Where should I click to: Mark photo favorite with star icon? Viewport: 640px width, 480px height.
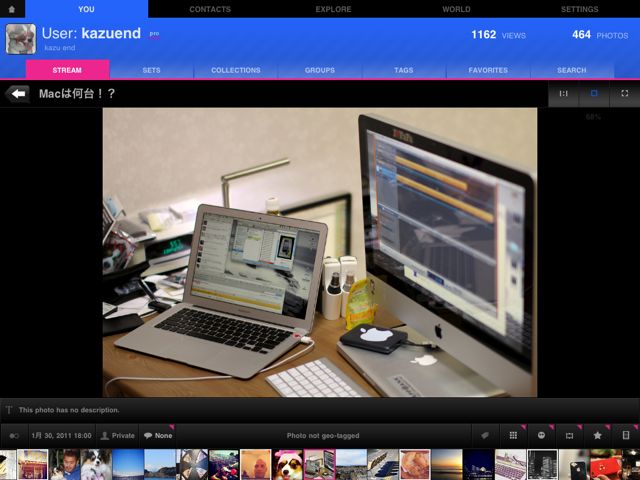click(598, 436)
